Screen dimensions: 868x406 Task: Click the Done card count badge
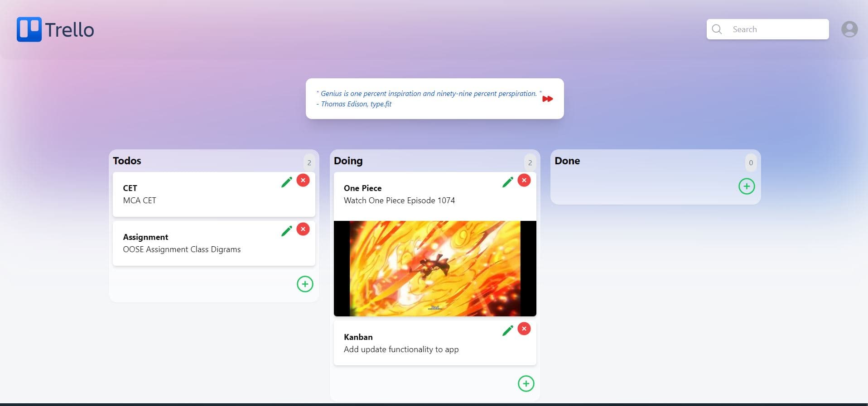click(751, 162)
